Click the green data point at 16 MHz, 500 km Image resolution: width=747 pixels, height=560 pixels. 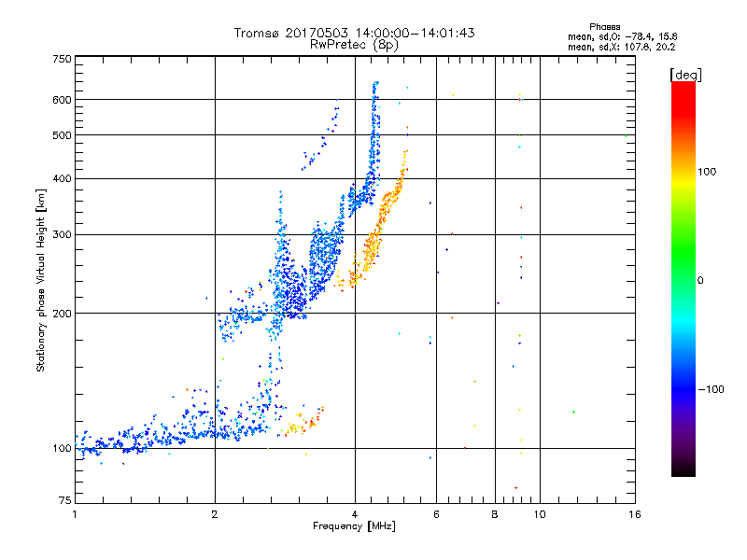[626, 135]
